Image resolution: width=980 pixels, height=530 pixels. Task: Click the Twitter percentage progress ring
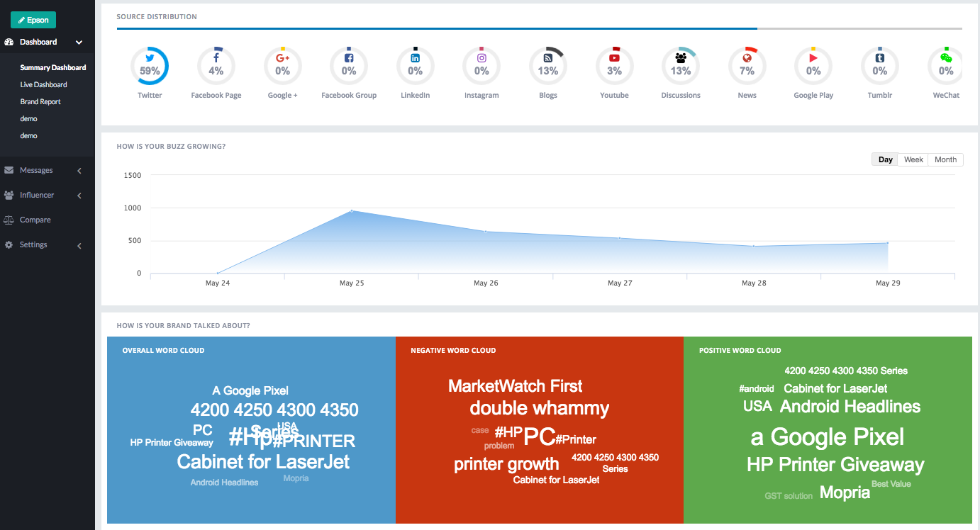150,67
